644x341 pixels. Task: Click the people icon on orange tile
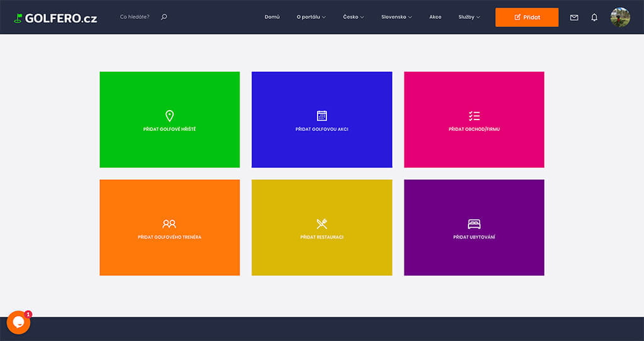pos(169,223)
